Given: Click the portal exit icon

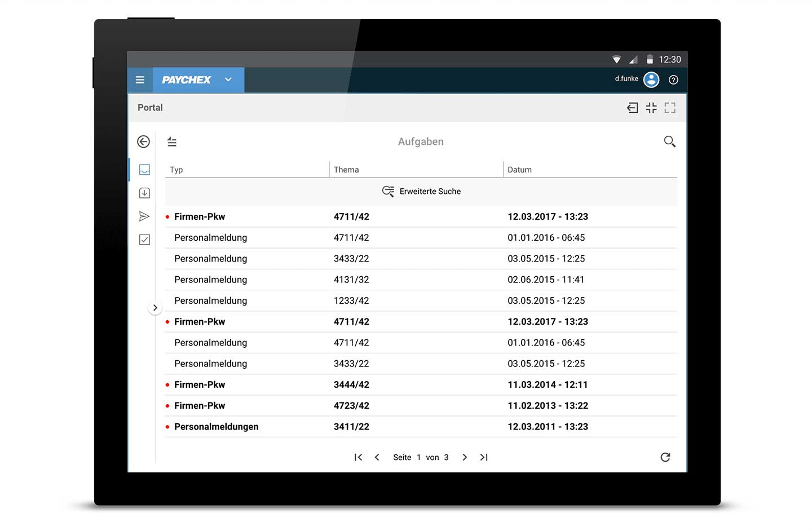Looking at the screenshot, I should 633,108.
